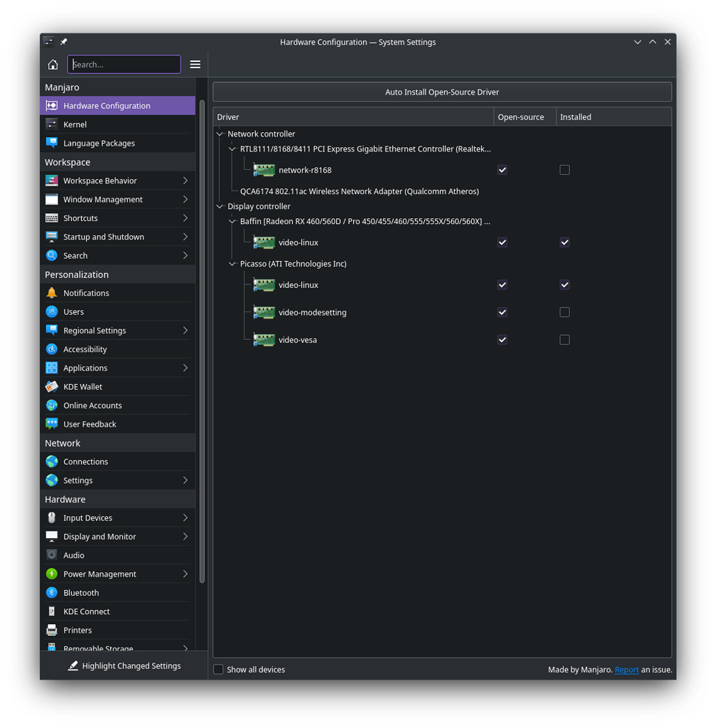Viewport: 717px width, 728px height.
Task: Click the Notifications bell icon
Action: click(x=52, y=293)
